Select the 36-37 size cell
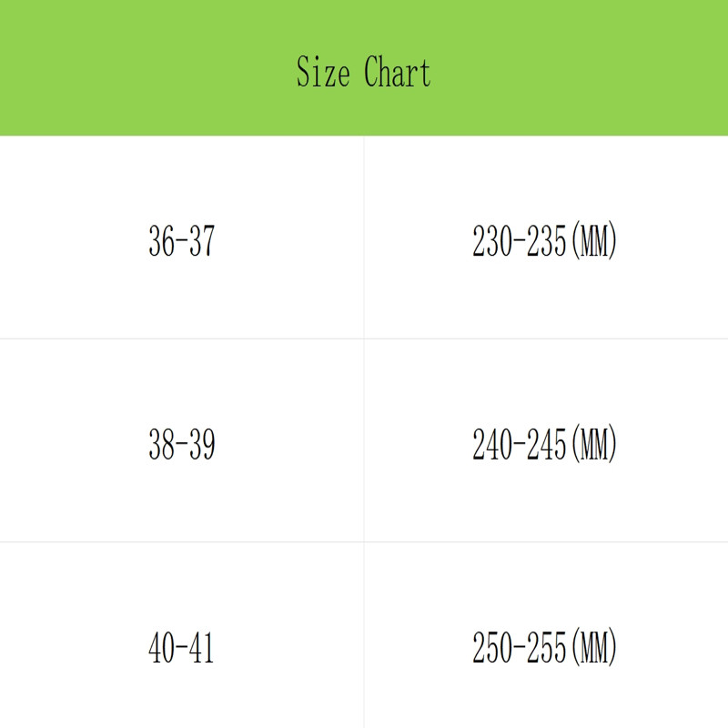Viewport: 728px width, 728px height. (x=181, y=242)
